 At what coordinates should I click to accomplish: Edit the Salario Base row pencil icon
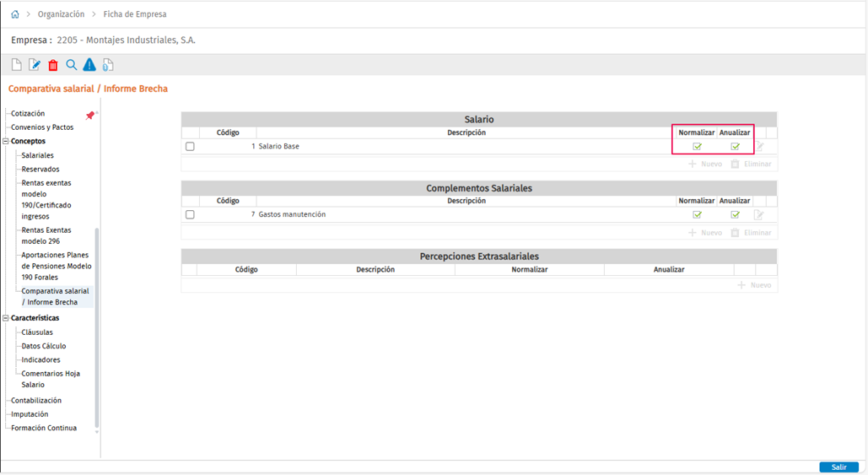(759, 146)
